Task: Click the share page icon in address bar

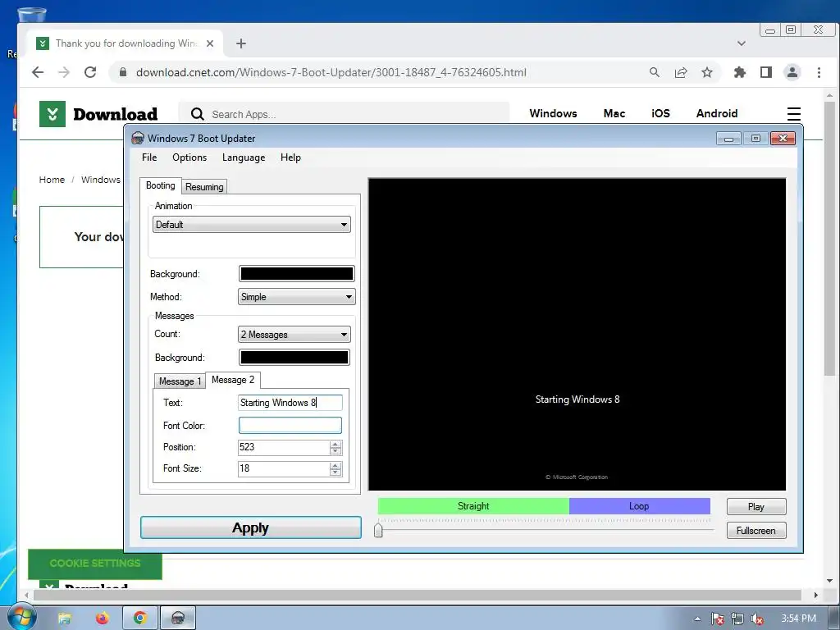Action: [681, 72]
